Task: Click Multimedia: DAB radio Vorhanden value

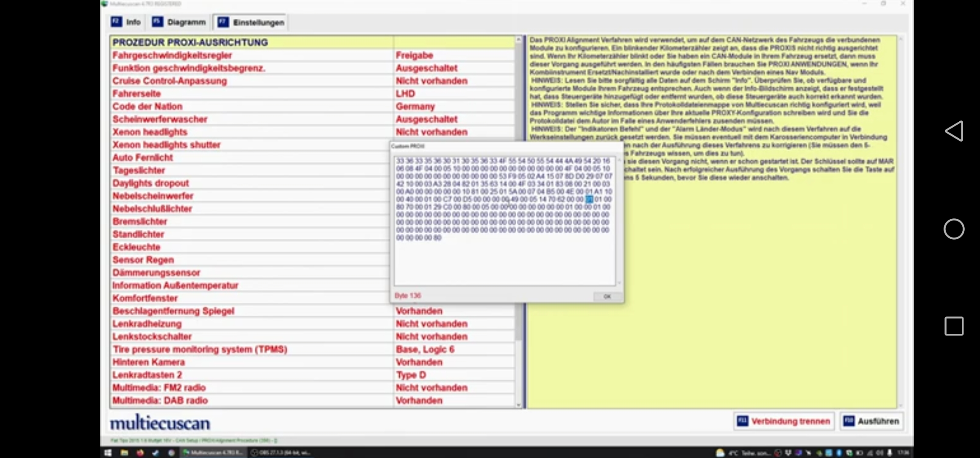Action: pyautogui.click(x=419, y=400)
